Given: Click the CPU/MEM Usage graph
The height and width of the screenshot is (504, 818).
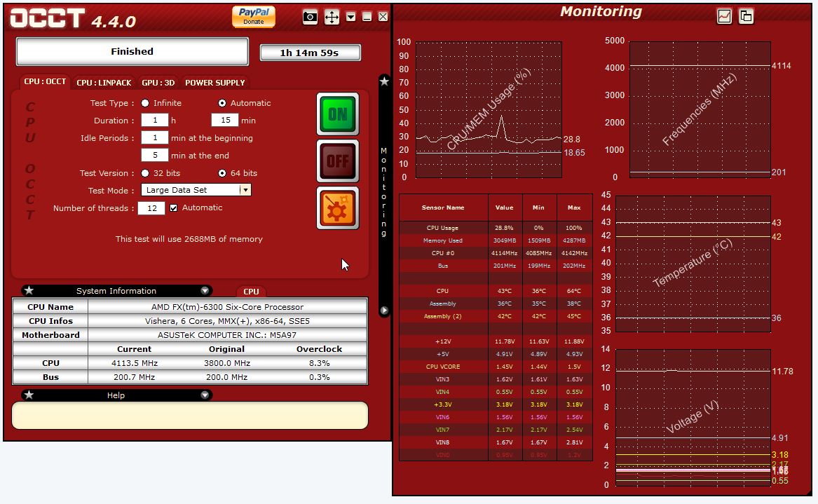Looking at the screenshot, I should click(x=489, y=109).
